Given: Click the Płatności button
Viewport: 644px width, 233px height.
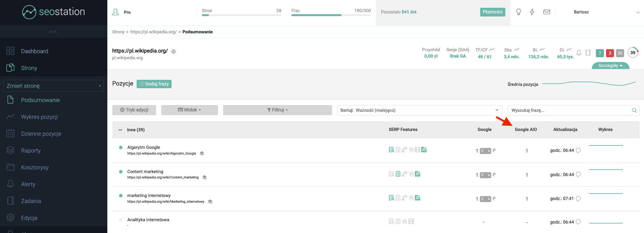Looking at the screenshot, I should coord(492,12).
